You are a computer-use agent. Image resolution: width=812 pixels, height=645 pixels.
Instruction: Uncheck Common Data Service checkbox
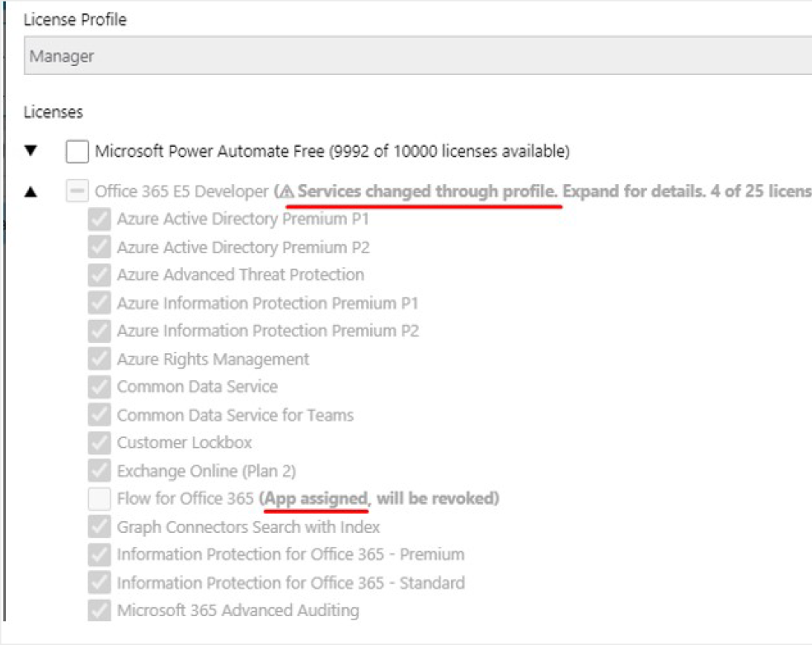click(99, 387)
